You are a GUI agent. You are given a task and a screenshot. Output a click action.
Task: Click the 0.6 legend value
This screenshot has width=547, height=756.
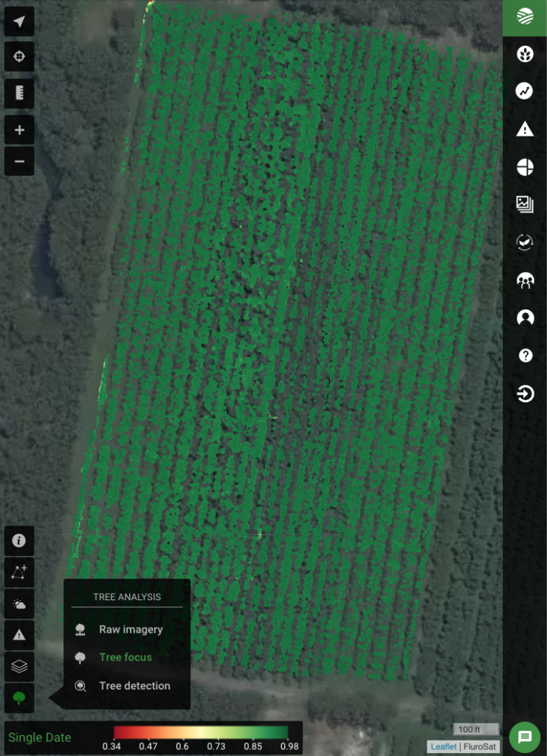tap(182, 747)
